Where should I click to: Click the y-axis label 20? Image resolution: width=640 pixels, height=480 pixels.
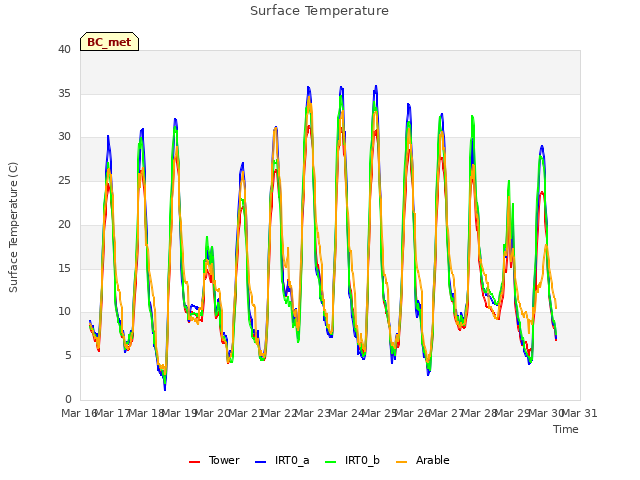tap(64, 224)
